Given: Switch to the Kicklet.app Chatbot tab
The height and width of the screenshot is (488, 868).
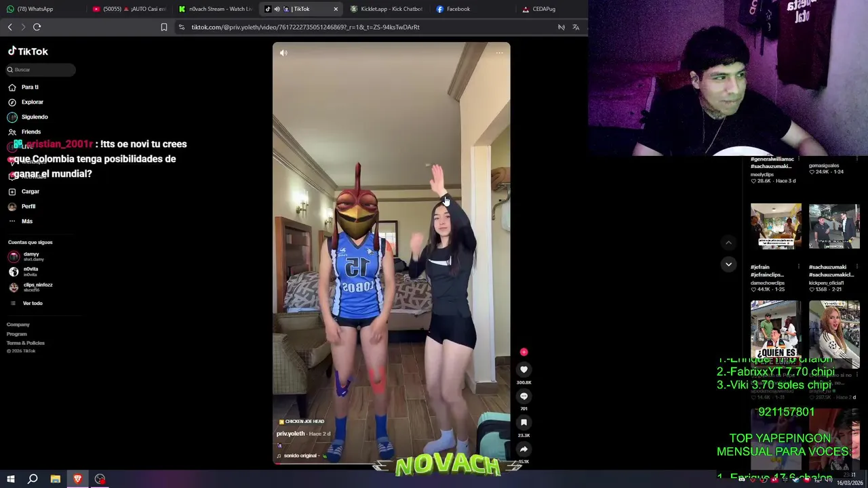Looking at the screenshot, I should tap(387, 9).
